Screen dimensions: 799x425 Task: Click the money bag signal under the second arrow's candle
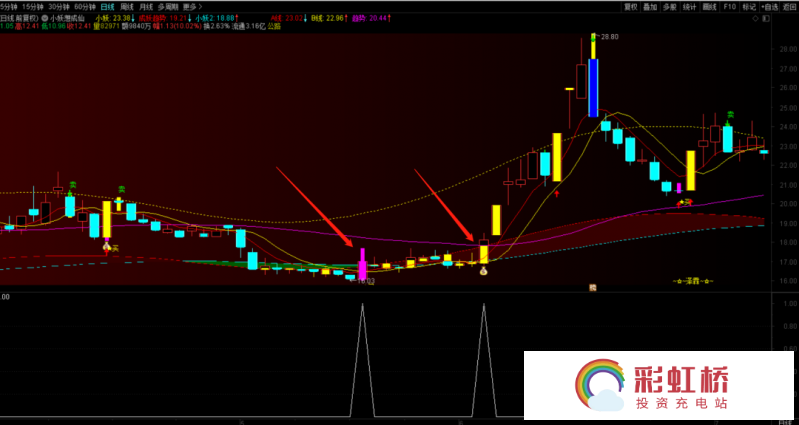[x=484, y=272]
